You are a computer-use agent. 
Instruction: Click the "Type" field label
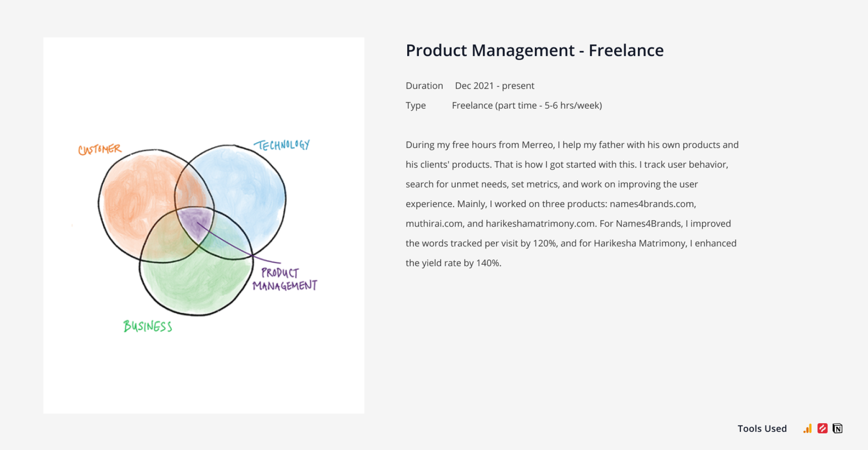pos(416,105)
